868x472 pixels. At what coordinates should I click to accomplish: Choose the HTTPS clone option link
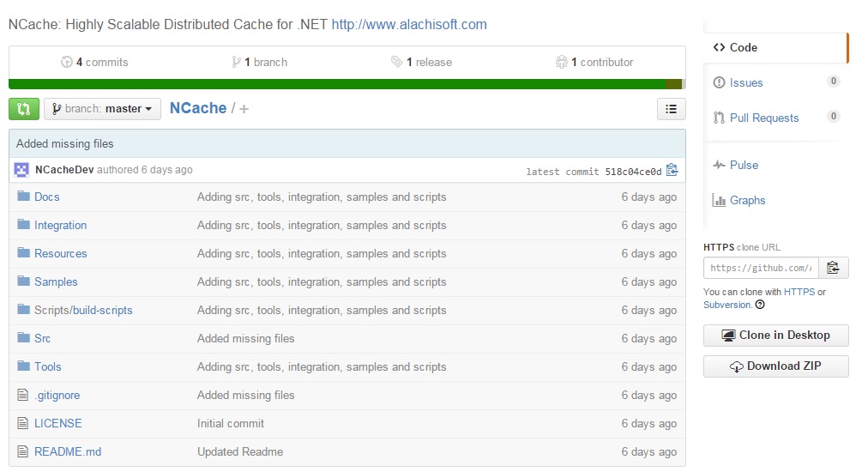pos(799,292)
